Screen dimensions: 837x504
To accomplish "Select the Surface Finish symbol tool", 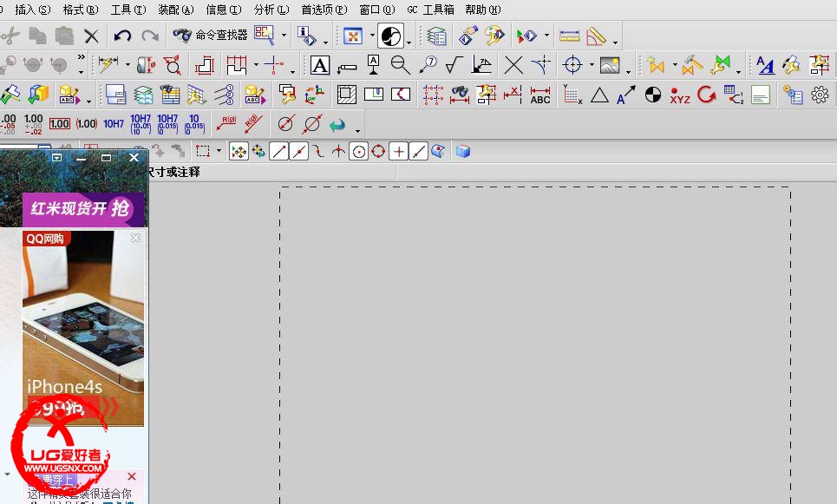I will click(454, 65).
